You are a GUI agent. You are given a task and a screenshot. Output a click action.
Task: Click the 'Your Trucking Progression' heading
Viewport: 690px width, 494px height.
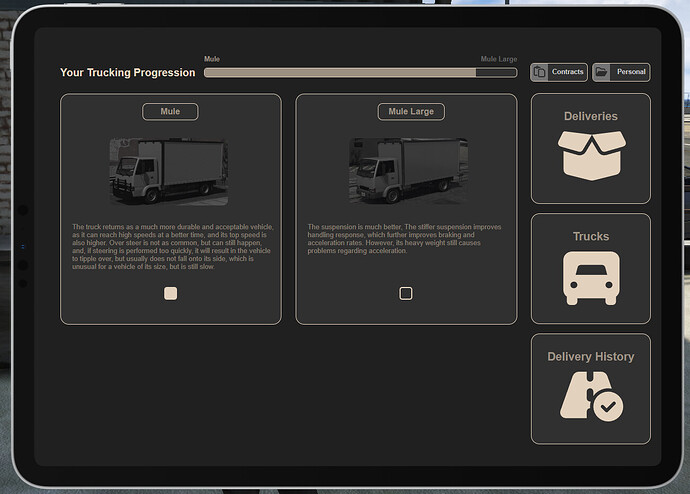128,73
